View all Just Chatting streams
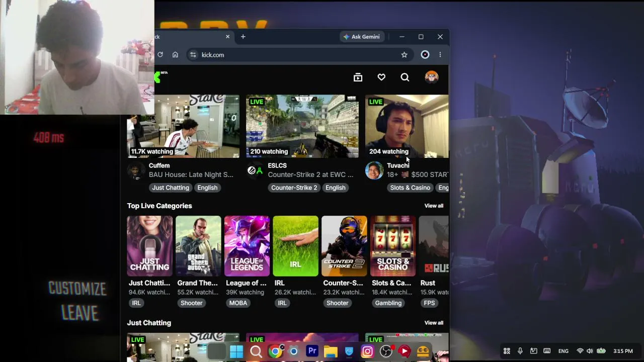Image resolution: width=644 pixels, height=362 pixels. click(x=434, y=323)
